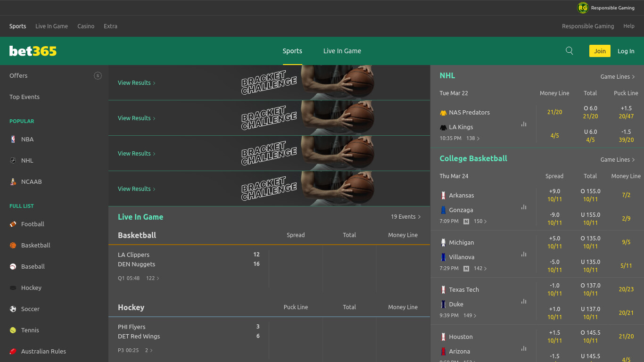Click the Baseball ball icon
Screen dimensions: 644x362
pos(13,266)
